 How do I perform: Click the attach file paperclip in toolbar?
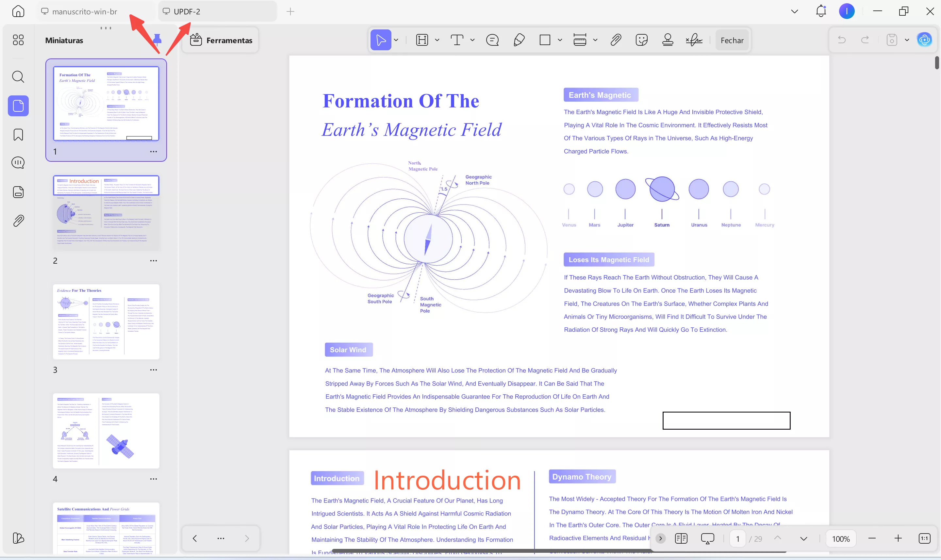(x=615, y=40)
